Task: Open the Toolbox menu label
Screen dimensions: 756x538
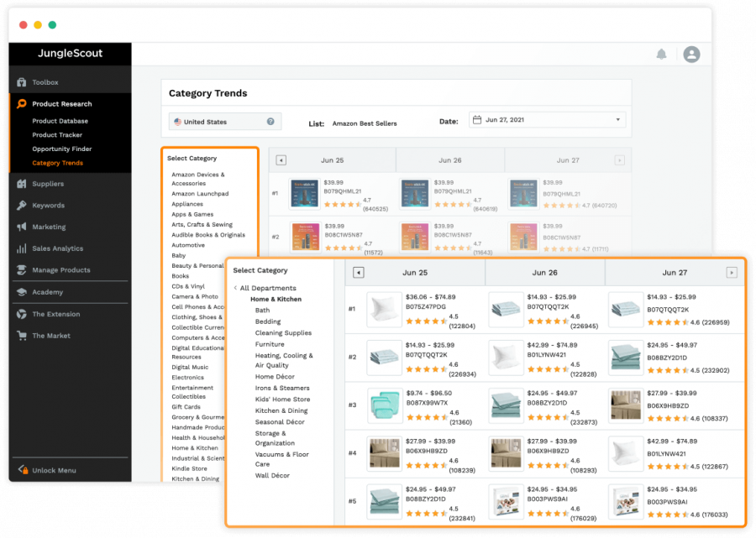Action: pyautogui.click(x=45, y=82)
